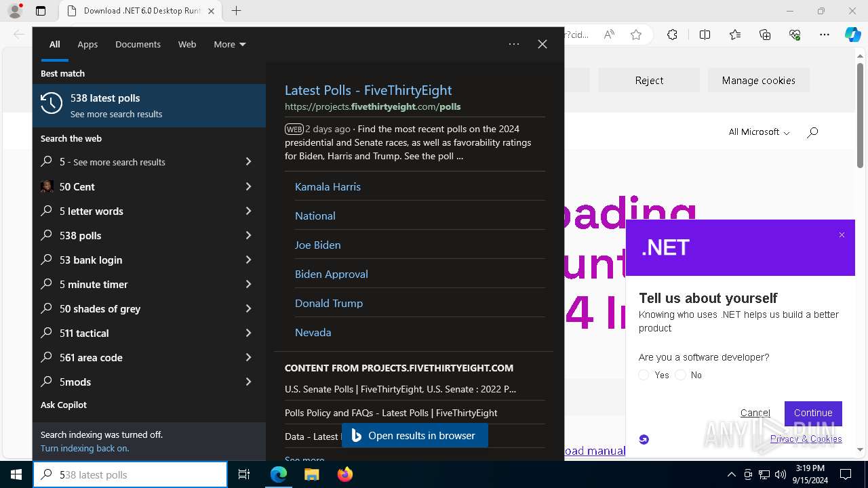Image resolution: width=868 pixels, height=488 pixels.
Task: Click Turn indexing back on link
Action: coord(85,448)
